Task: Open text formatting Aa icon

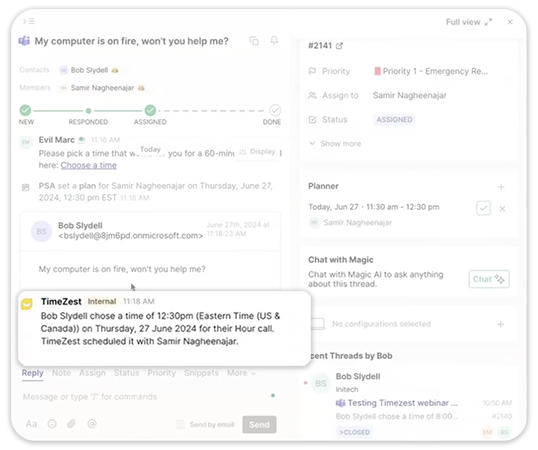Action: [31, 424]
